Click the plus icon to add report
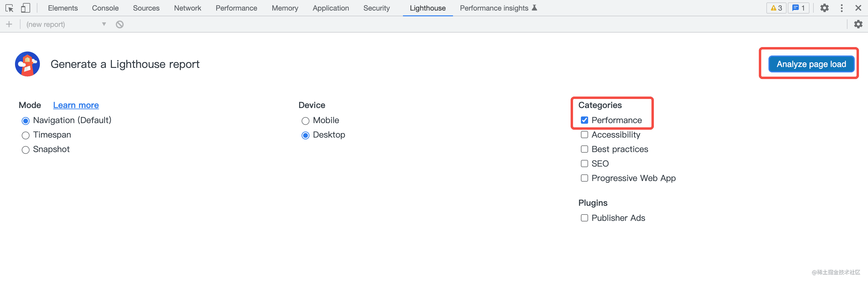The height and width of the screenshot is (283, 868). pos(9,24)
